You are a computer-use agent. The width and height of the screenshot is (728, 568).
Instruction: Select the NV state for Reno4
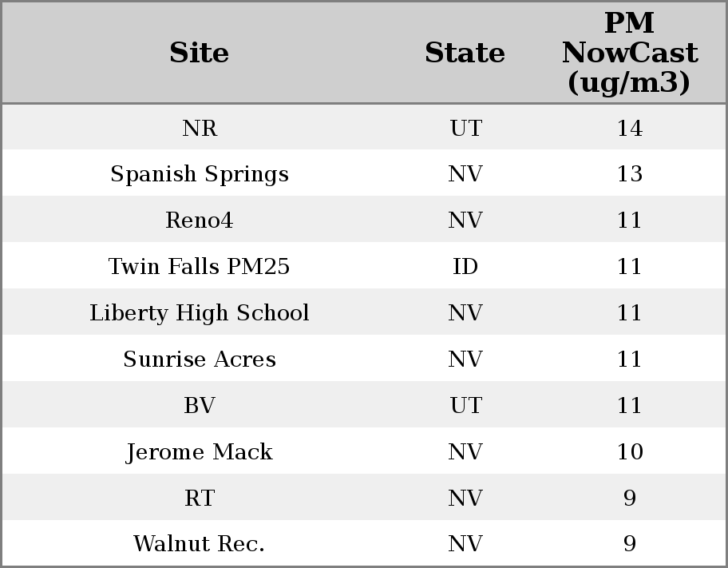coord(465,220)
